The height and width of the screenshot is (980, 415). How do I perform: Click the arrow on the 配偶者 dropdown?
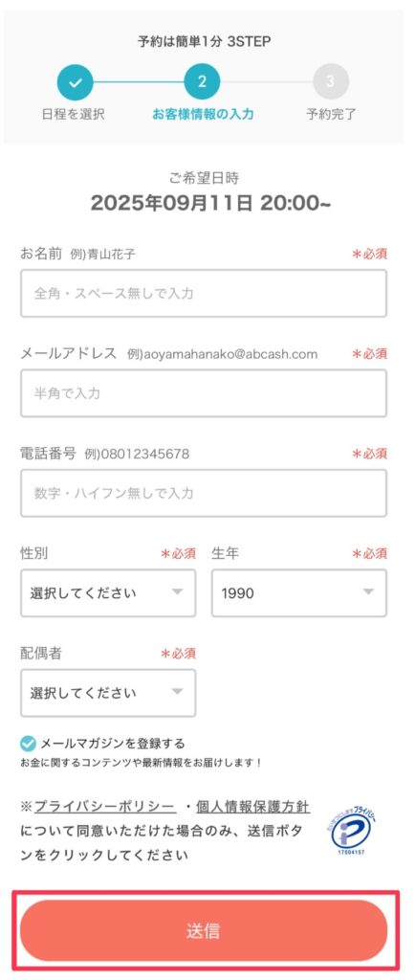tap(177, 691)
